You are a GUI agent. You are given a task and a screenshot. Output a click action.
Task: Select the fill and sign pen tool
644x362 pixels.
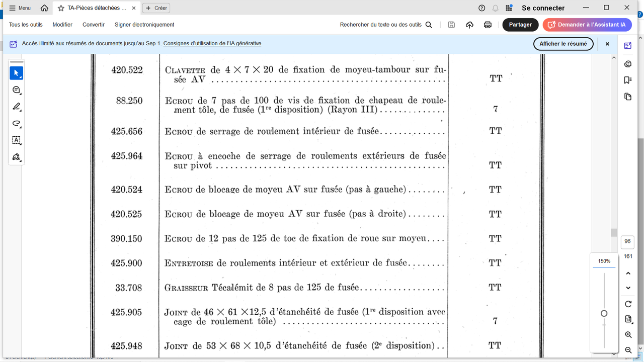click(16, 157)
